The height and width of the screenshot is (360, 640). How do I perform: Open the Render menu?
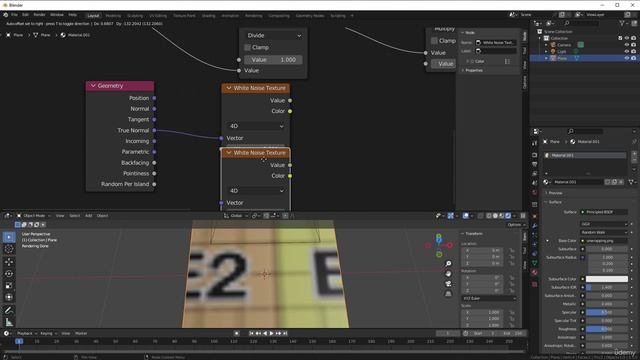tap(39, 15)
